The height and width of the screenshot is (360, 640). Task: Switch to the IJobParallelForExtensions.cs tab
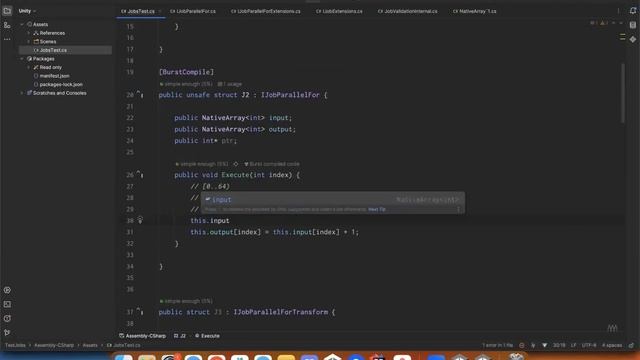click(x=266, y=11)
